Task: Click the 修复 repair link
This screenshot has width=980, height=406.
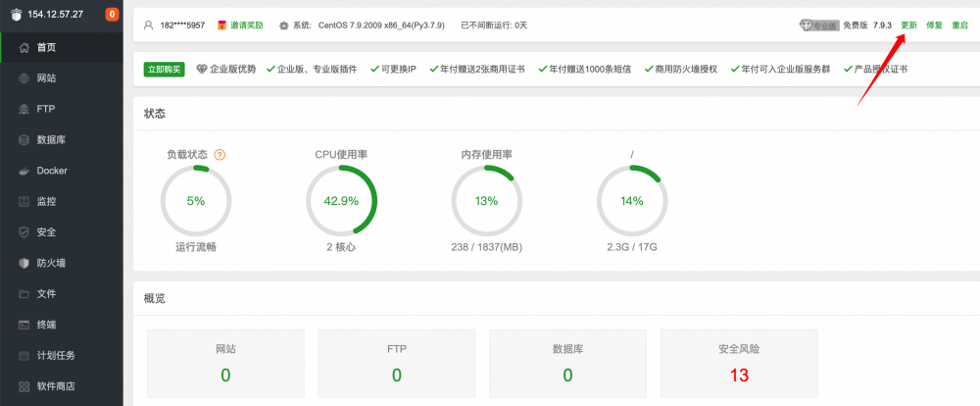Action: [x=934, y=25]
